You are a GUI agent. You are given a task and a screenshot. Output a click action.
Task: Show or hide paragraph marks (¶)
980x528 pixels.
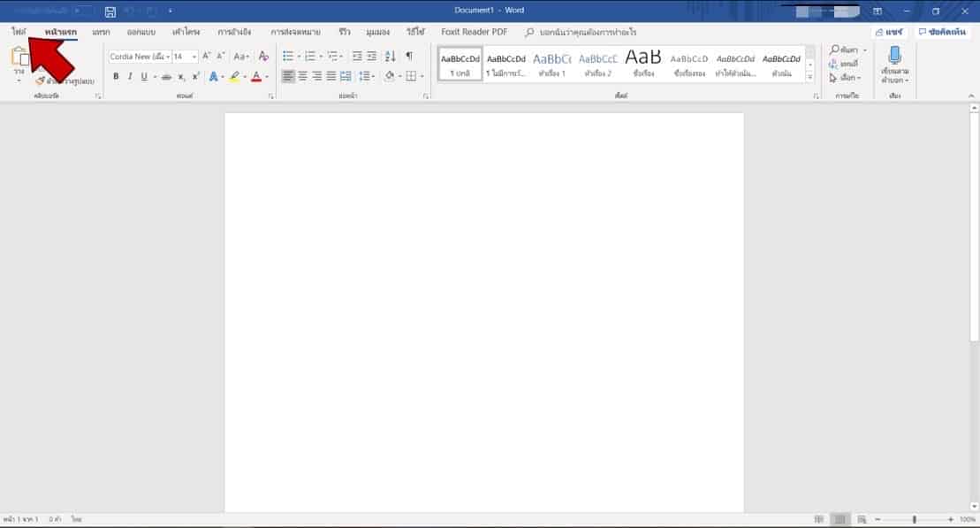(x=408, y=56)
